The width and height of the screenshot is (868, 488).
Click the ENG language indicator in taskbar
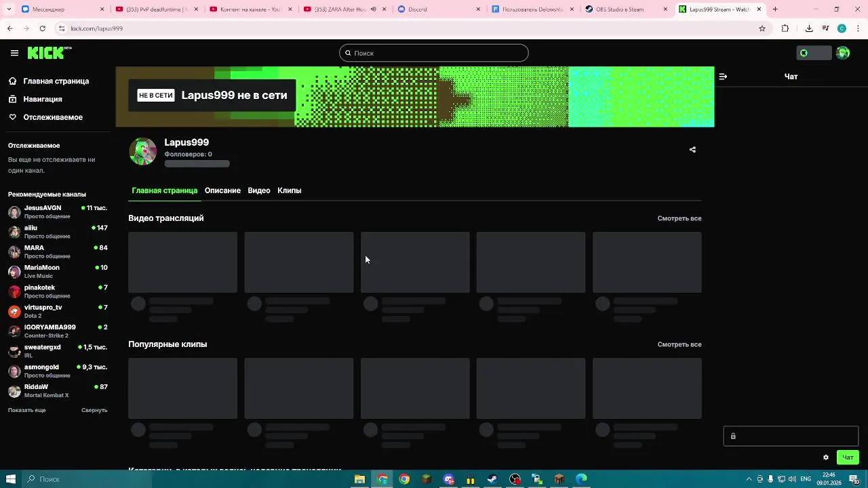click(806, 479)
